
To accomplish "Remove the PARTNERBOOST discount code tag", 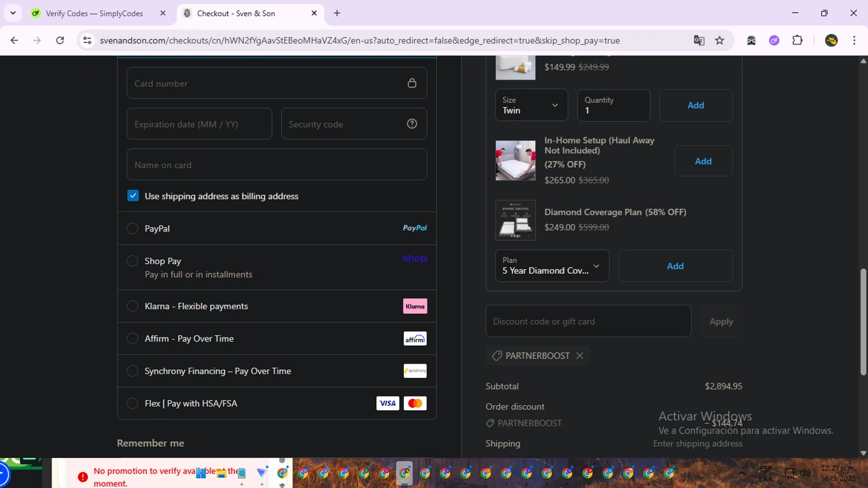I will pos(580,355).
